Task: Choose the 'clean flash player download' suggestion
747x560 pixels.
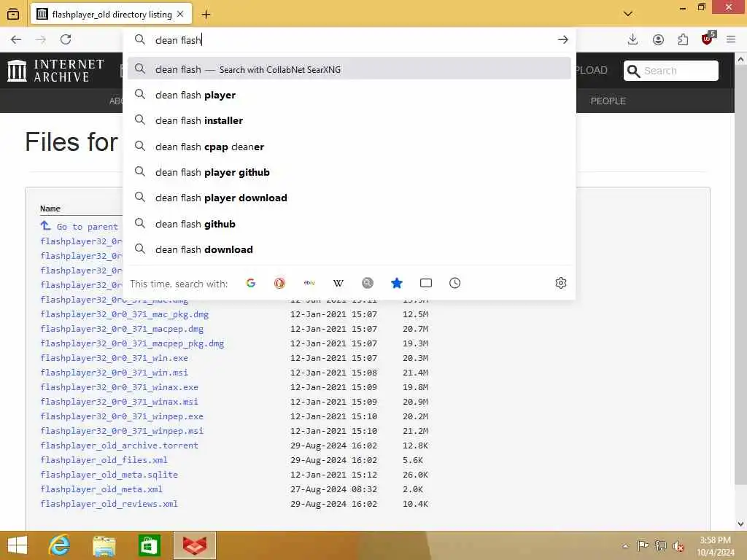Action: coord(349,198)
